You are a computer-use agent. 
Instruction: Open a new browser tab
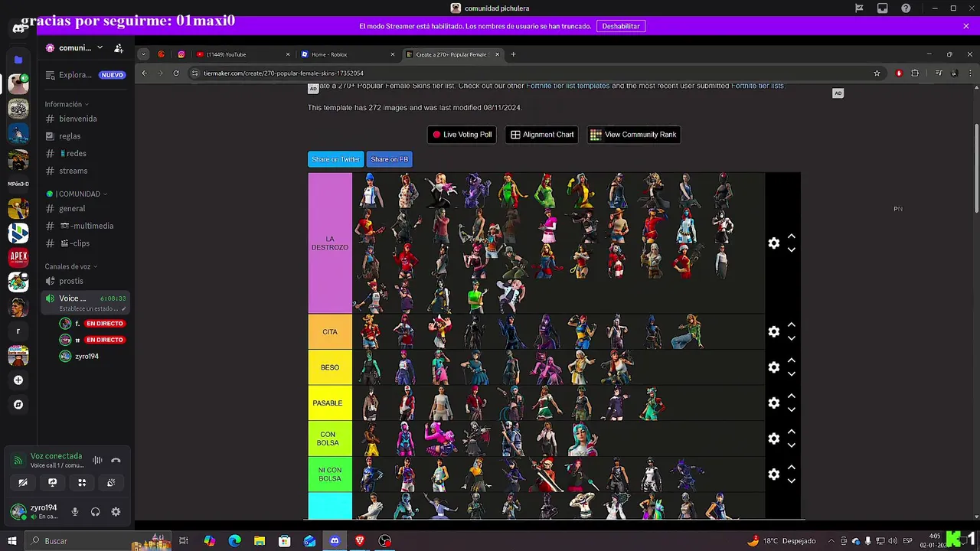[x=513, y=54]
